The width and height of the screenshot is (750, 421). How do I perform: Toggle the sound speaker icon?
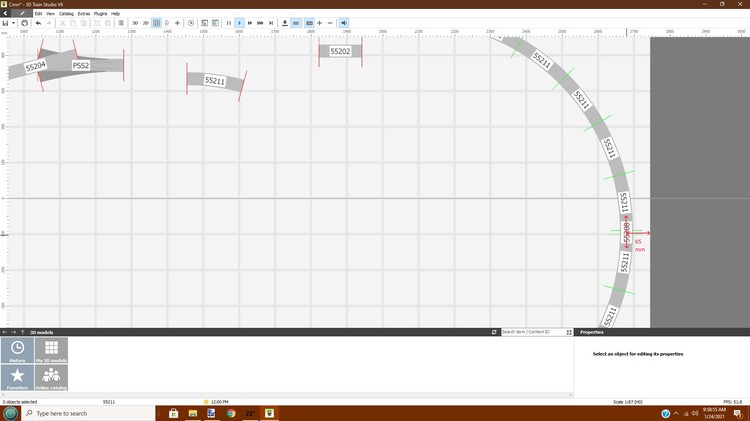(x=344, y=23)
